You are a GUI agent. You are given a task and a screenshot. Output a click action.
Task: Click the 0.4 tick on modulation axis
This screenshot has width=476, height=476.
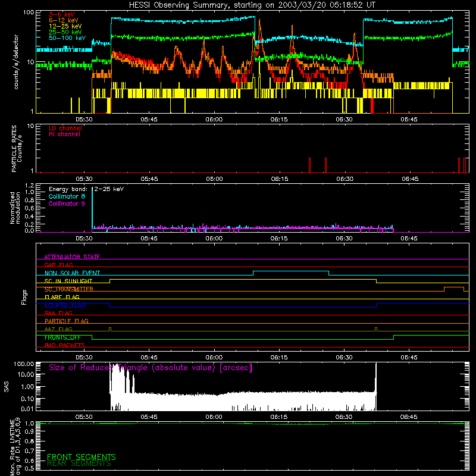[x=29, y=217]
